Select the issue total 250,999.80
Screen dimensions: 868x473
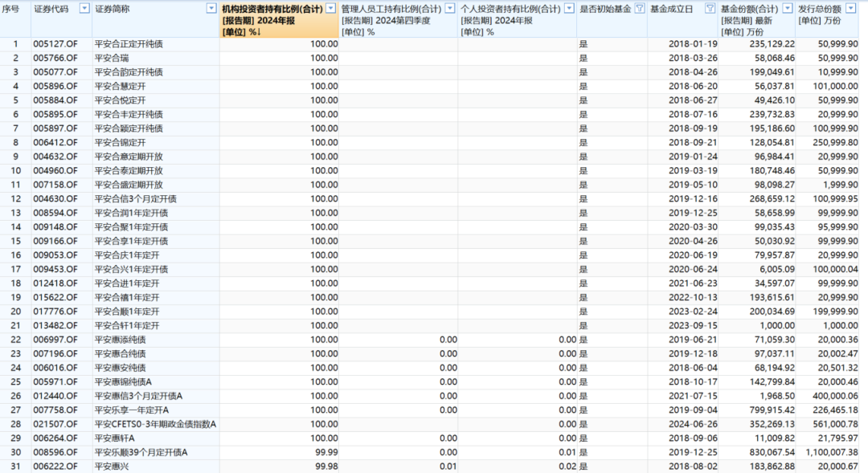tap(835, 143)
